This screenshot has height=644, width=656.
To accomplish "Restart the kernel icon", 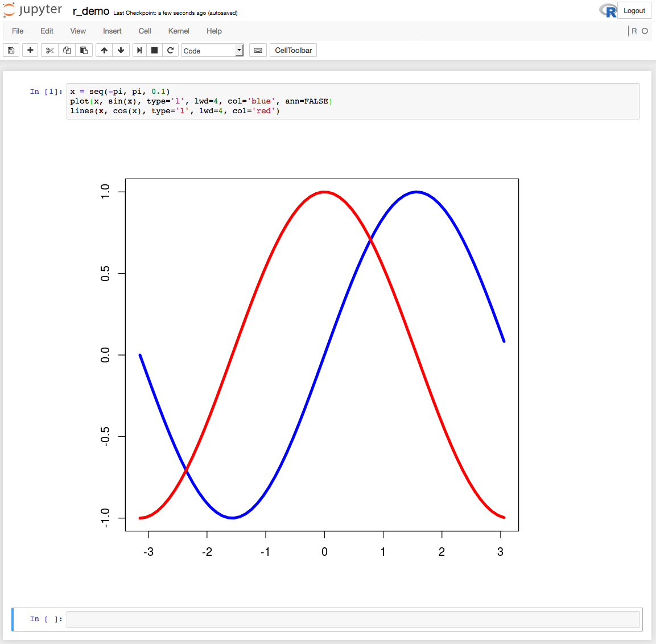I will [x=170, y=51].
